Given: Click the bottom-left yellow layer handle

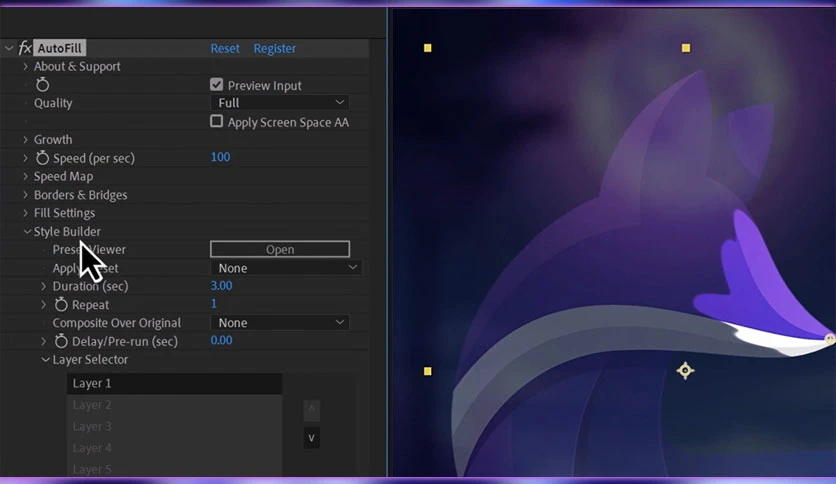Looking at the screenshot, I should pos(428,371).
